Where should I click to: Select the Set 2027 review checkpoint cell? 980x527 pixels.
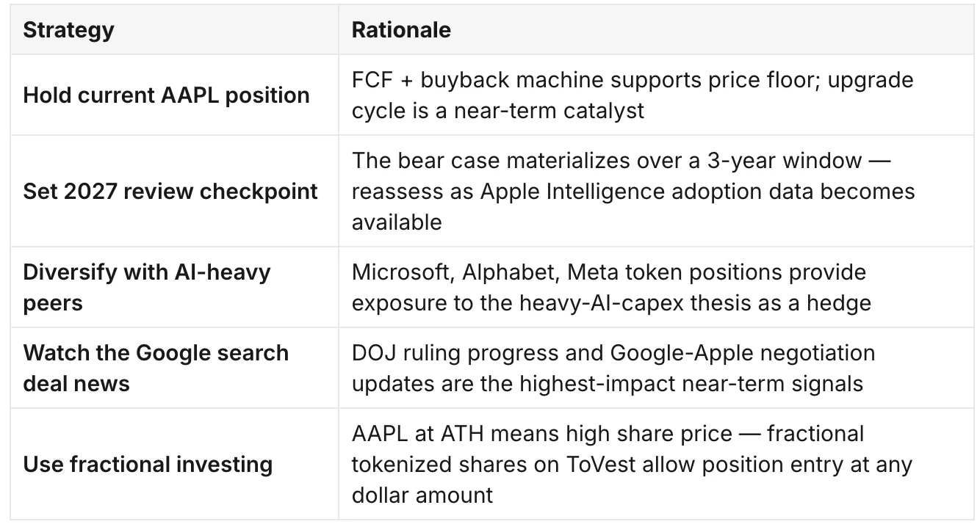click(174, 191)
